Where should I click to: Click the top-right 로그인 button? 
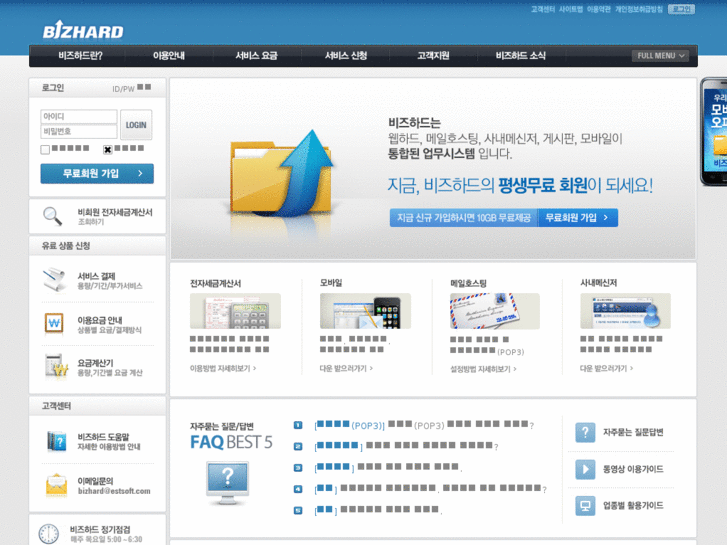coord(681,9)
